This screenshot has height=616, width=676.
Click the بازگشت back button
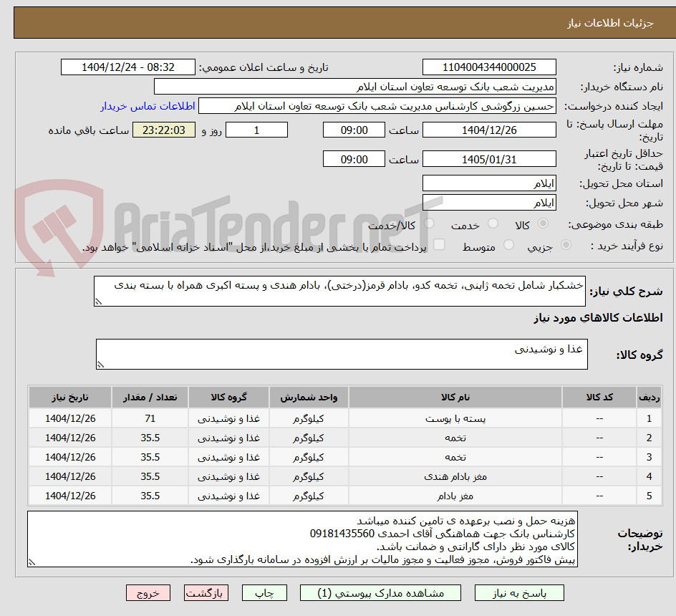206,593
